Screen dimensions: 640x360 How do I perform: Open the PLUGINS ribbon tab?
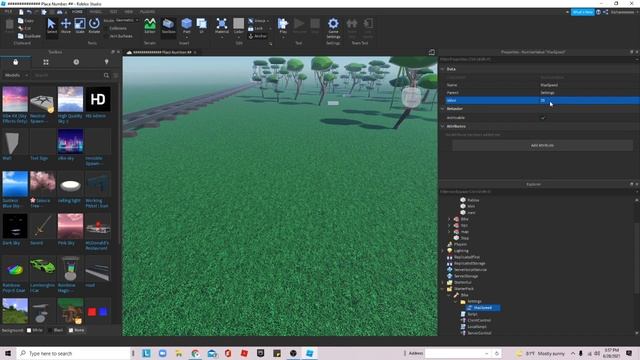[x=147, y=12]
